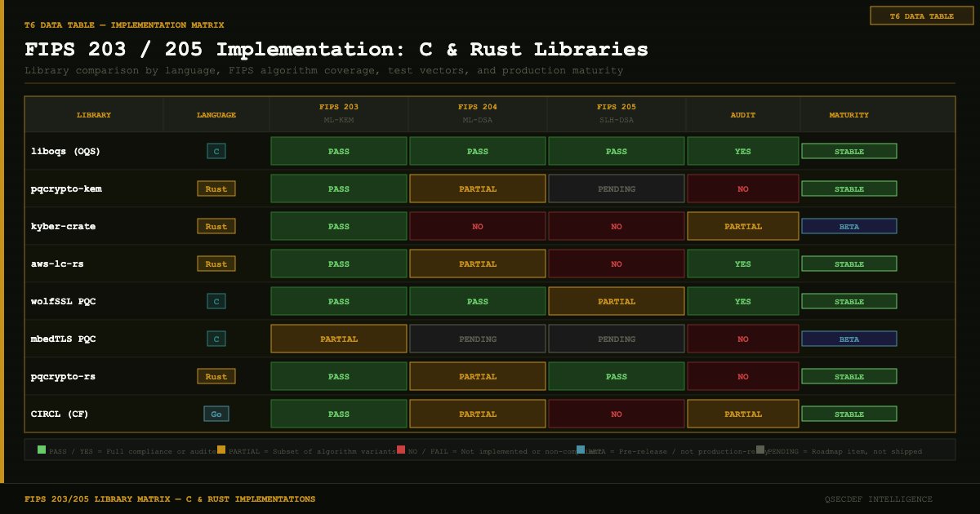Click the Rust badge in pqcrypto-kem row
Image resolution: width=980 pixels, height=514 pixels.
[216, 188]
